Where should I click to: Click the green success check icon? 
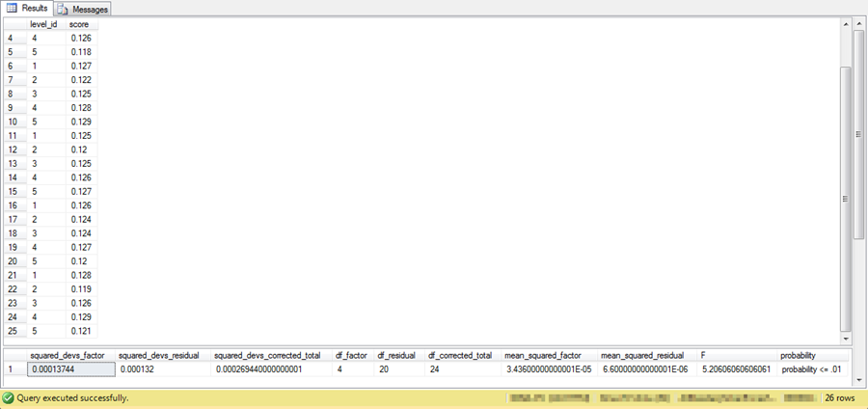pyautogui.click(x=8, y=397)
